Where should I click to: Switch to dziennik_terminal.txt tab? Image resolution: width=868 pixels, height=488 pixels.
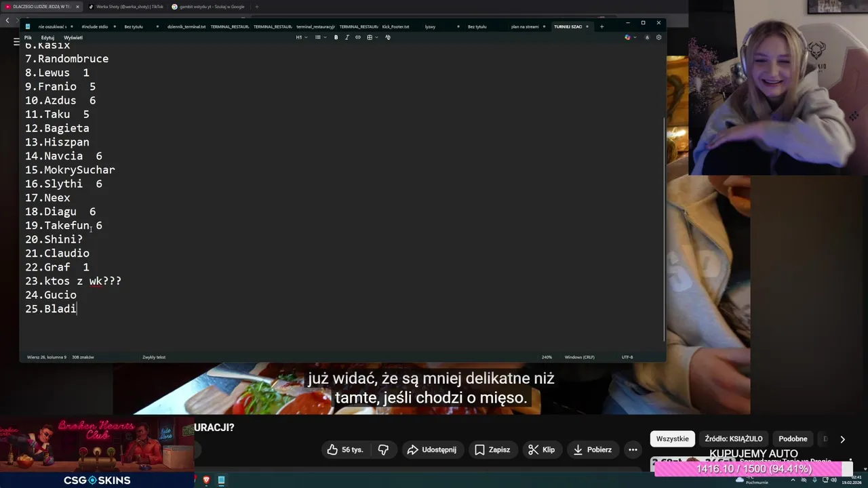pyautogui.click(x=186, y=26)
